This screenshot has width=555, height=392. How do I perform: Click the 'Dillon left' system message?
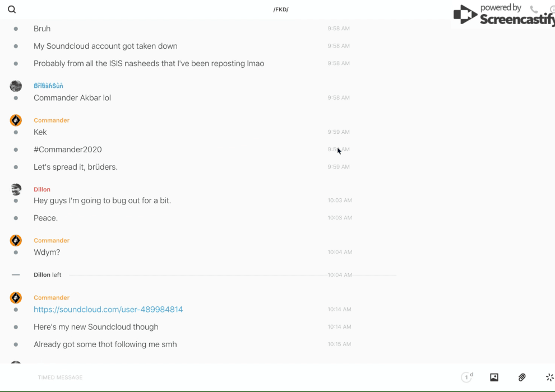tap(48, 275)
